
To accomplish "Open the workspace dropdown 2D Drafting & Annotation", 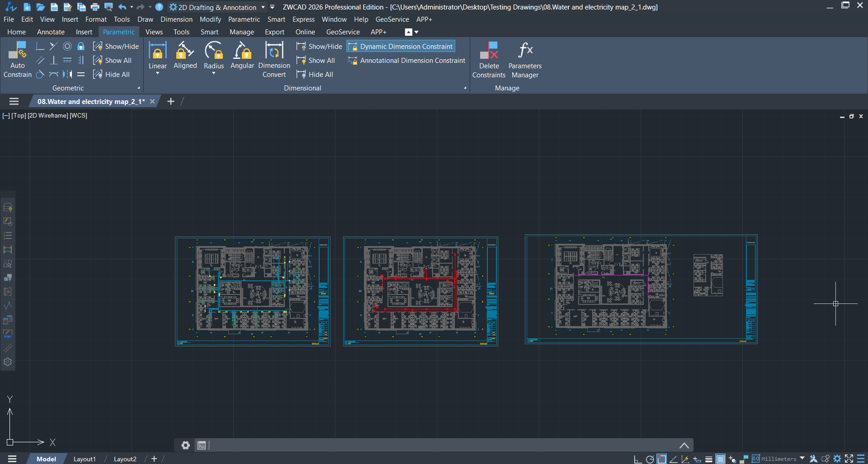I will [217, 7].
